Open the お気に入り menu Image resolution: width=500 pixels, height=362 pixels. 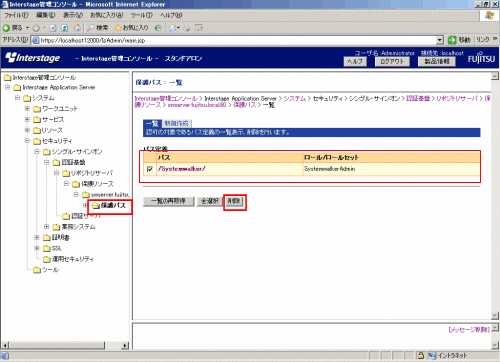pos(107,15)
